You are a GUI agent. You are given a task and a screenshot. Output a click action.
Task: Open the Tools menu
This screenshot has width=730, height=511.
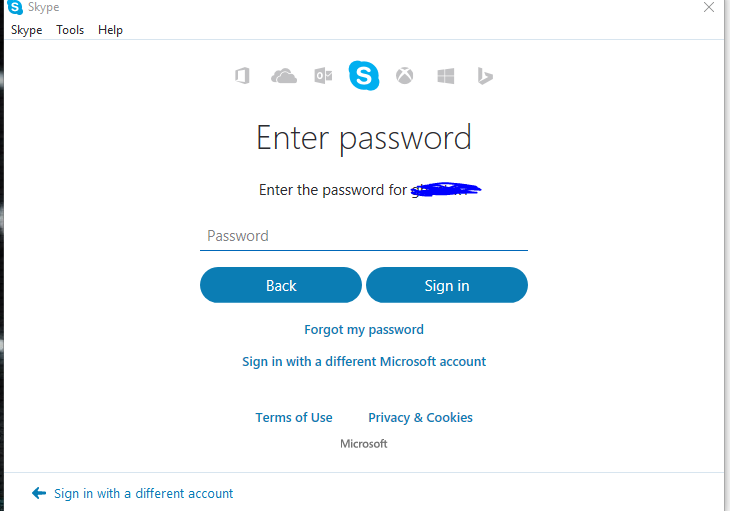pos(70,30)
